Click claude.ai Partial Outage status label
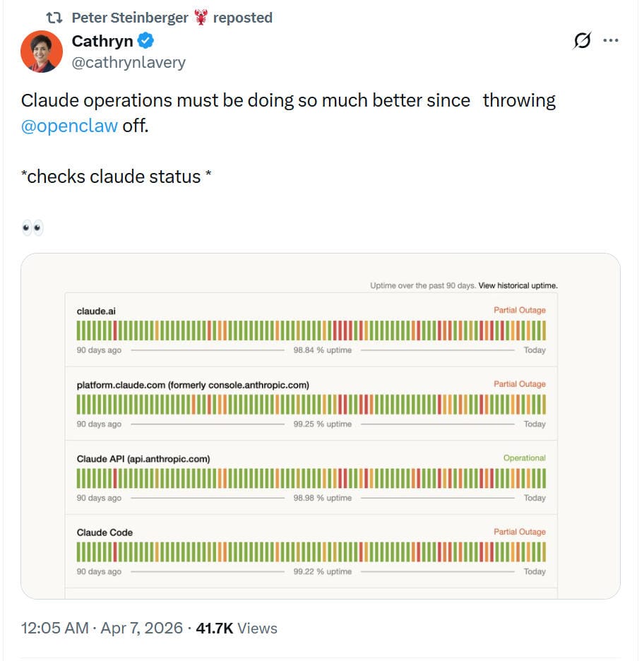This screenshot has width=644, height=661. coord(520,310)
